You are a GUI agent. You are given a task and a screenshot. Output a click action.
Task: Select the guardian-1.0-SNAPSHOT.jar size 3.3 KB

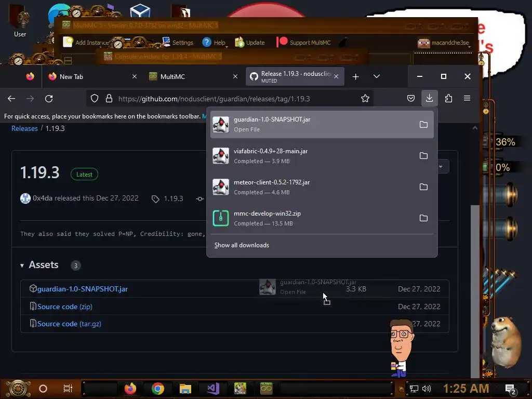click(356, 289)
